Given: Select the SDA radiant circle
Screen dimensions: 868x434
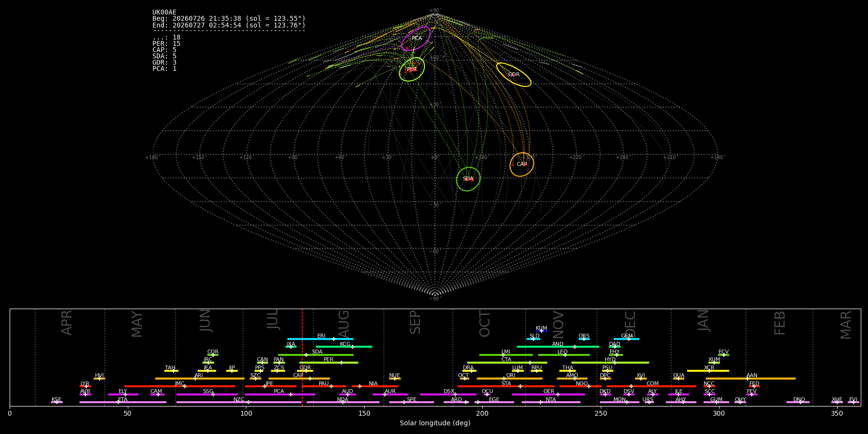Looking at the screenshot, I should pos(468,179).
